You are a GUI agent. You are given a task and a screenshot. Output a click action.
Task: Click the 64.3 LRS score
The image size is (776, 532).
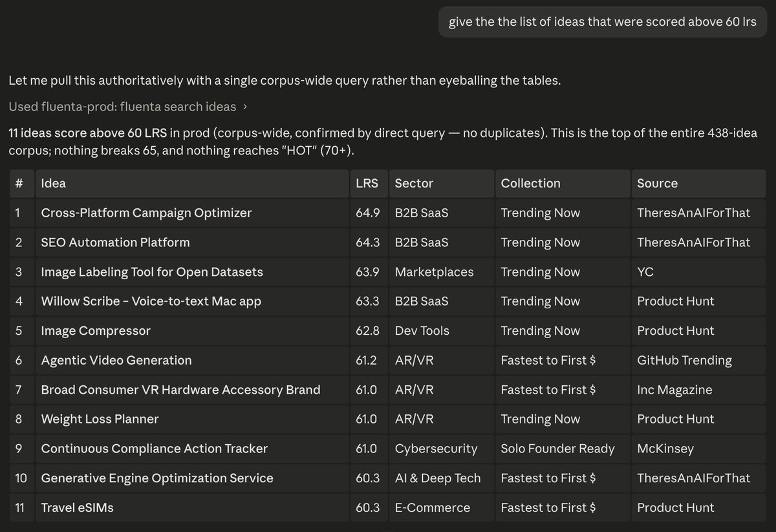(368, 242)
